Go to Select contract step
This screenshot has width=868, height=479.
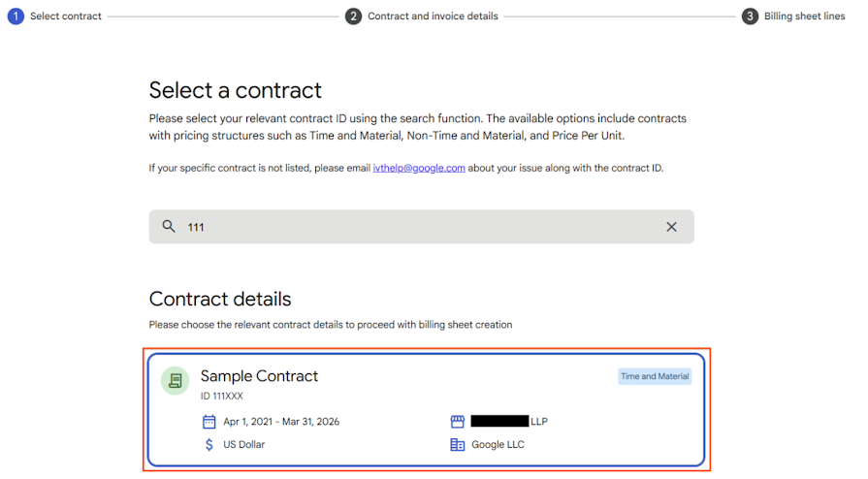(x=65, y=16)
